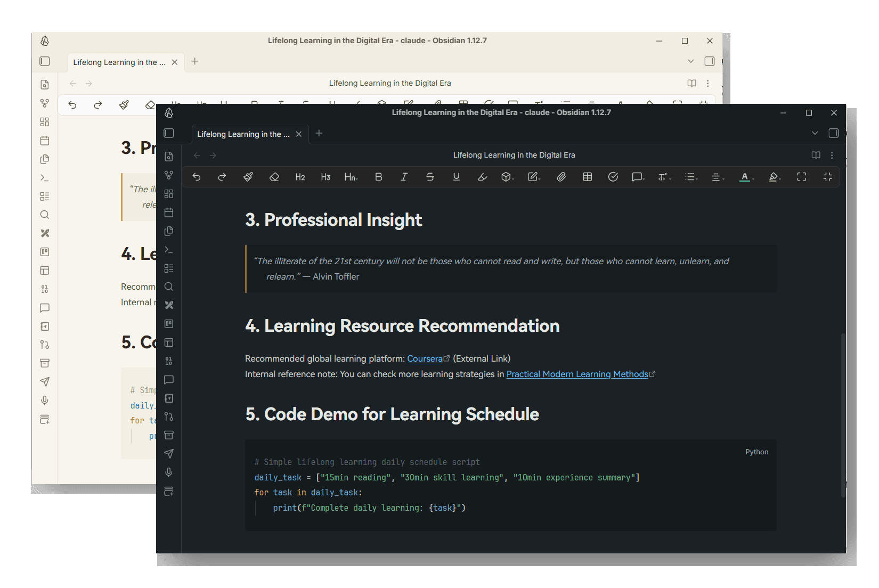Toggle reading view book icon in front window
Viewport: 879px width, 588px height.
pos(816,155)
